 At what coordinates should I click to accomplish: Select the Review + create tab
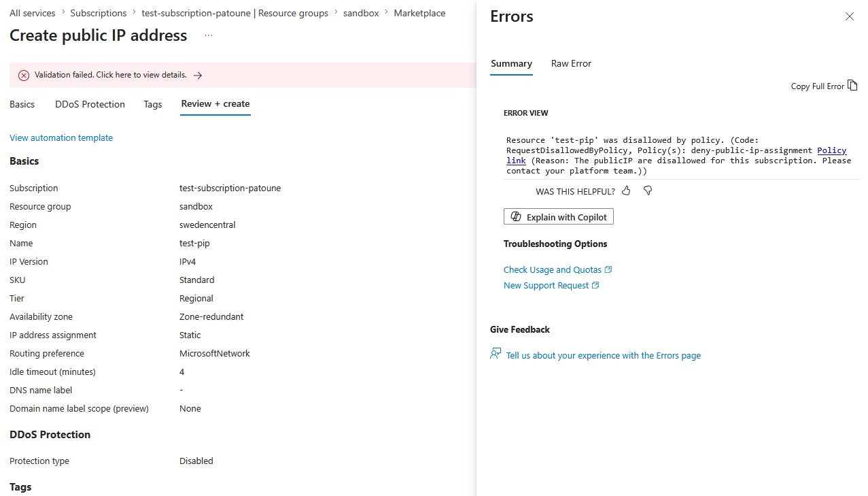(x=215, y=104)
